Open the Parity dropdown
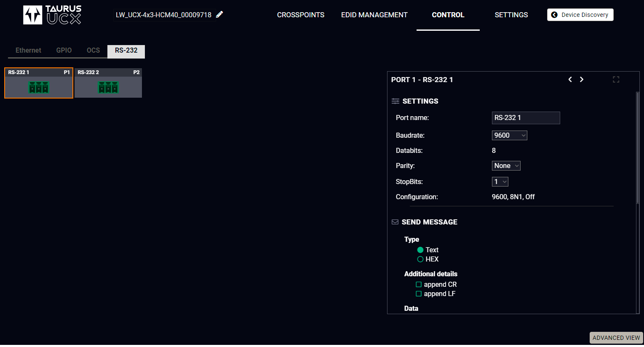The height and width of the screenshot is (347, 644). [506, 166]
